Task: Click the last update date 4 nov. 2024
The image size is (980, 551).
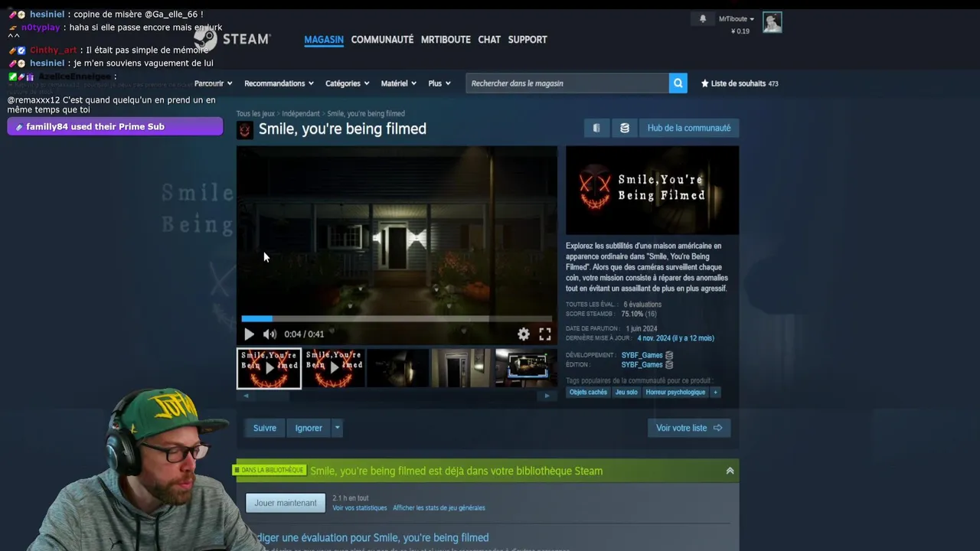Action: click(675, 338)
